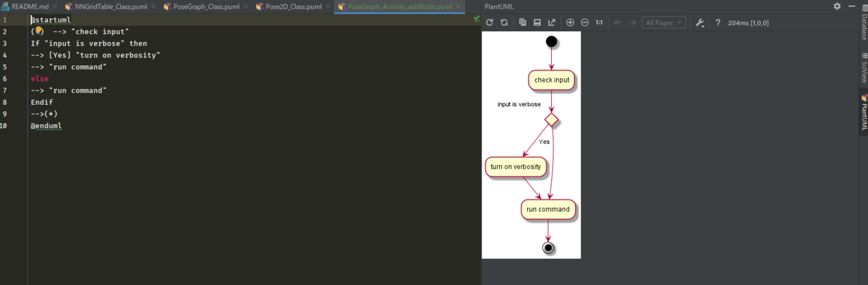This screenshot has width=868, height=285.
Task: Click the 'check input' diagram node
Action: click(552, 80)
